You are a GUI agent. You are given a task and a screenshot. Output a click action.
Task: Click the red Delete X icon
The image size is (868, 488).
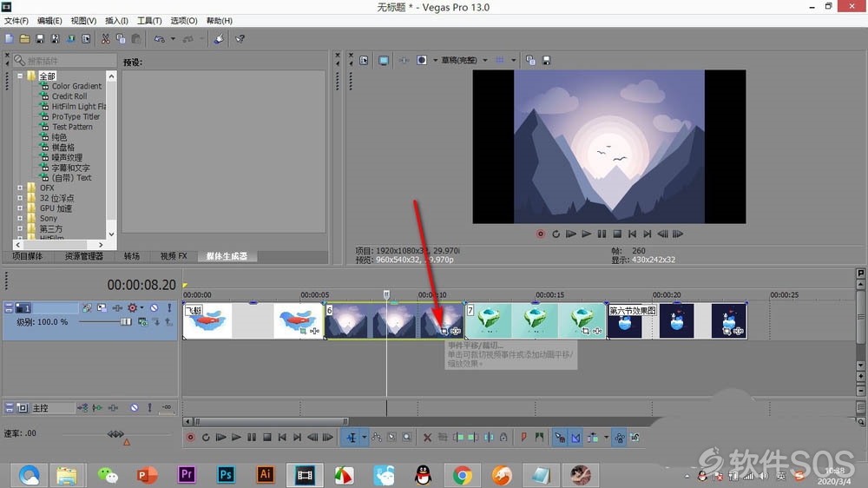click(427, 438)
